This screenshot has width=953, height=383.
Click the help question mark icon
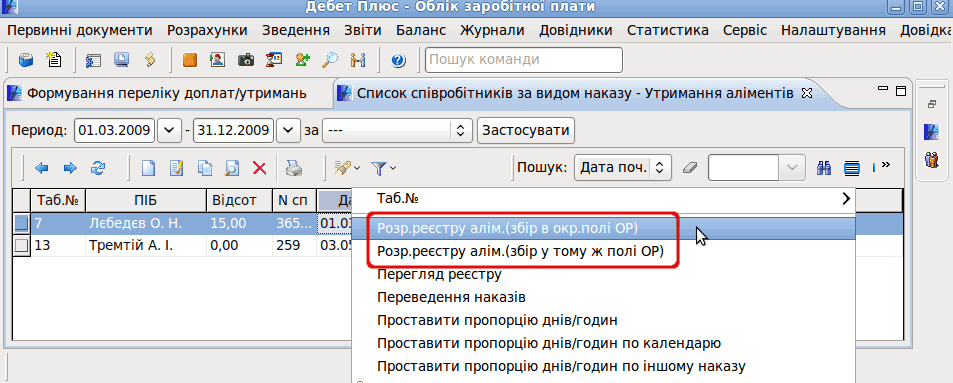point(398,60)
